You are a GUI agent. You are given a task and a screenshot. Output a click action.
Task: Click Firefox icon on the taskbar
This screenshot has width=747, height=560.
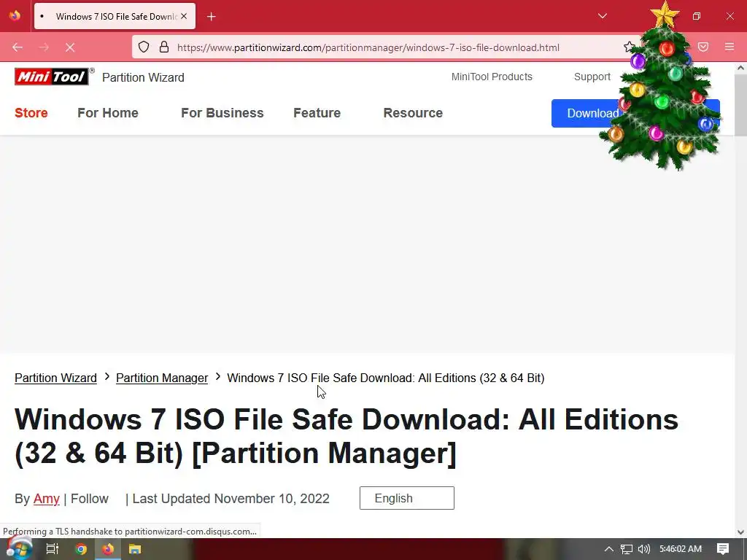(108, 549)
